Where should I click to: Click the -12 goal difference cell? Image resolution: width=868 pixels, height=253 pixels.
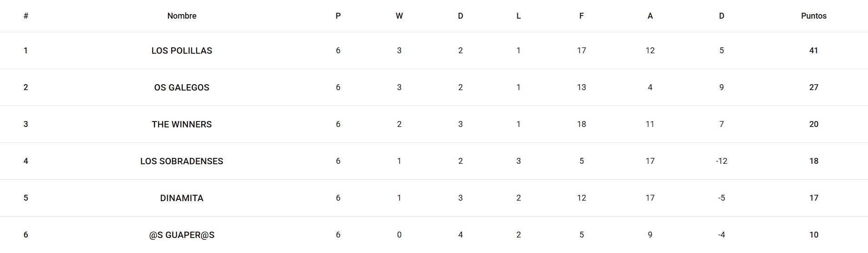[721, 161]
